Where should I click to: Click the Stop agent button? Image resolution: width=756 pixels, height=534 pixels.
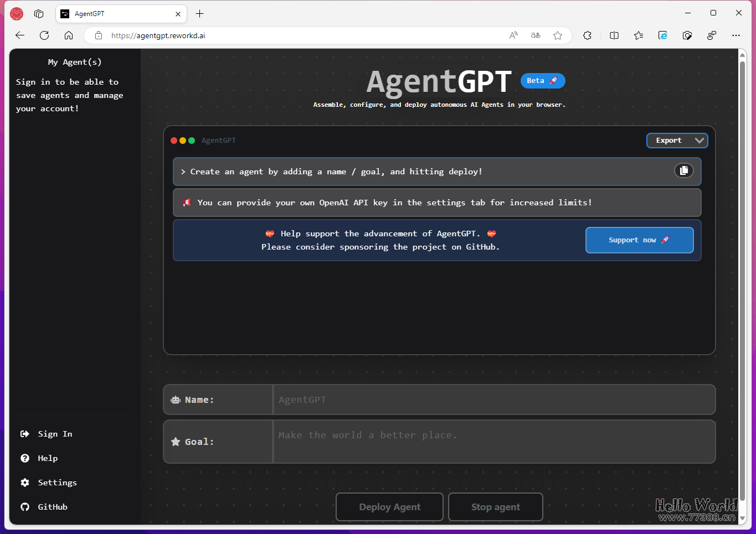495,507
